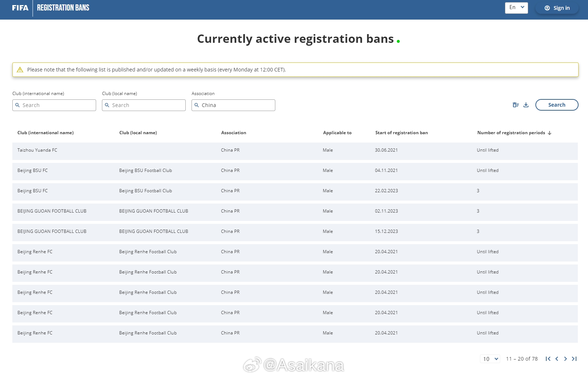This screenshot has width=588, height=378.
Task: Focus the Club international name search field
Action: [x=54, y=105]
